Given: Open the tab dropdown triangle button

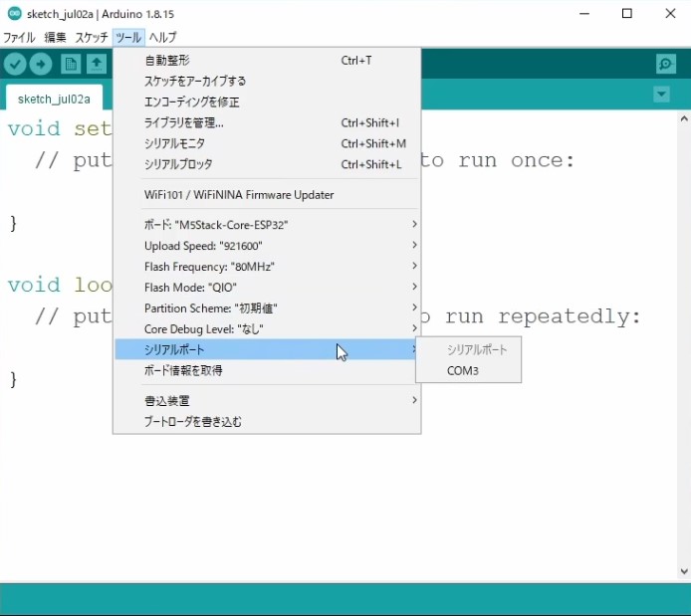Looking at the screenshot, I should [x=661, y=95].
